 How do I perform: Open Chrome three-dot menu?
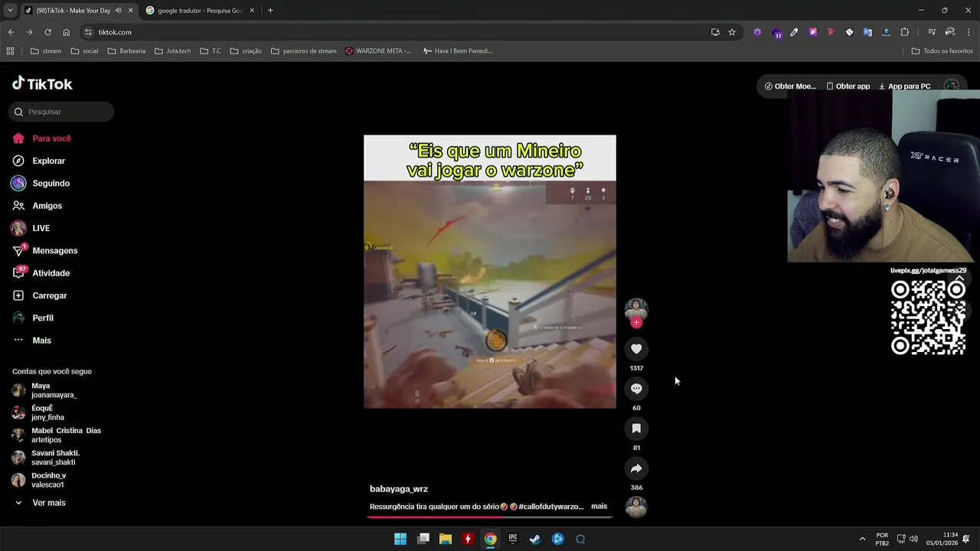pyautogui.click(x=969, y=32)
